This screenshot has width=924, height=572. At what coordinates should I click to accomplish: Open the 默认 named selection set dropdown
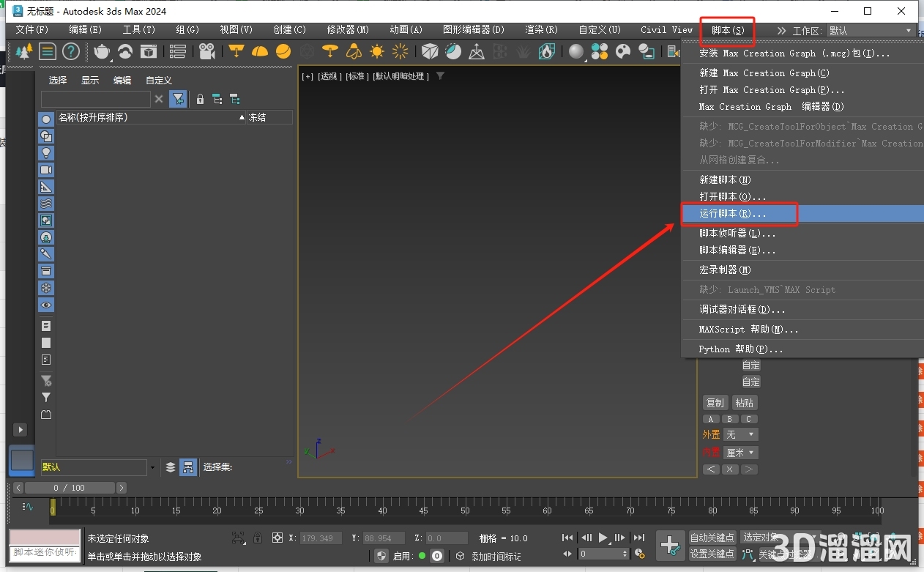152,467
